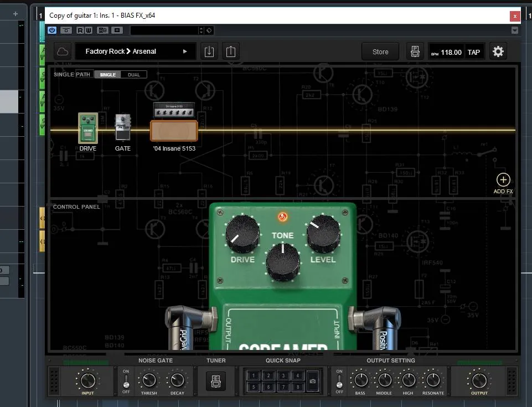This screenshot has height=407, width=532.
Task: Toggle the Noise Gate ON/OFF switch
Action: point(126,381)
